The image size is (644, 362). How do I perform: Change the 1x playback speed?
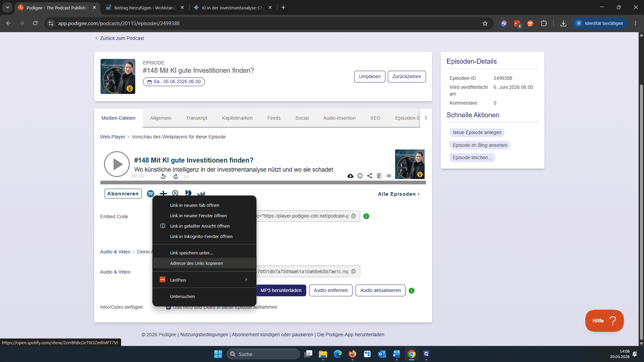(x=186, y=177)
